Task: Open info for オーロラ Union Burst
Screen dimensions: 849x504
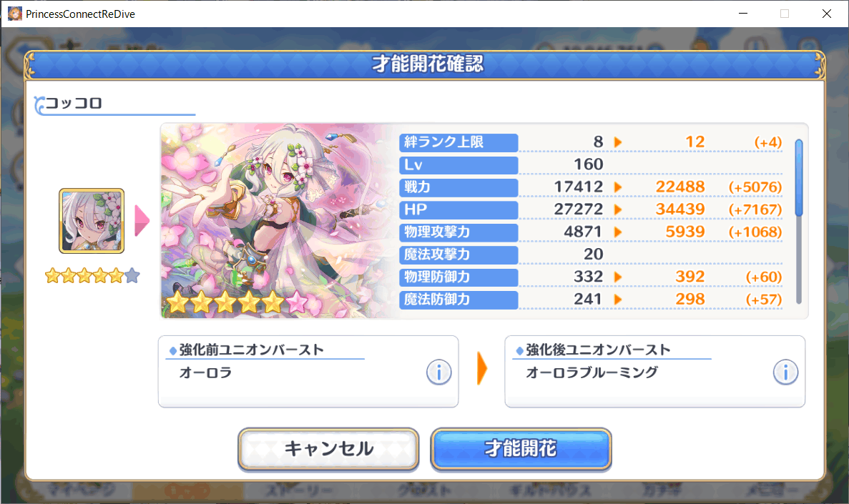Action: click(x=438, y=372)
